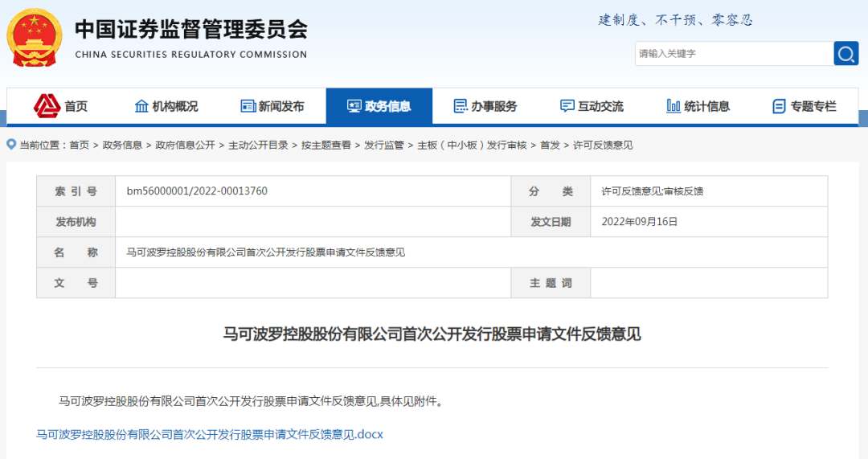Screen dimensions: 868x459
Task: Click the 名称 table label
Action: pyautogui.click(x=76, y=252)
